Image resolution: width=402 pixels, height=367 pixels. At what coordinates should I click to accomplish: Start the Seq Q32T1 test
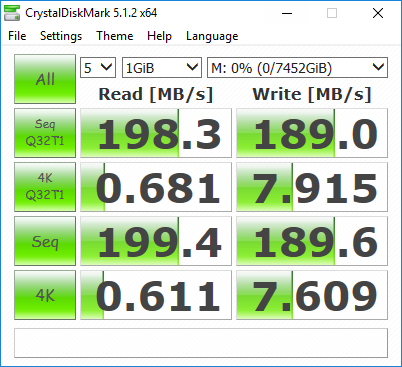point(45,133)
